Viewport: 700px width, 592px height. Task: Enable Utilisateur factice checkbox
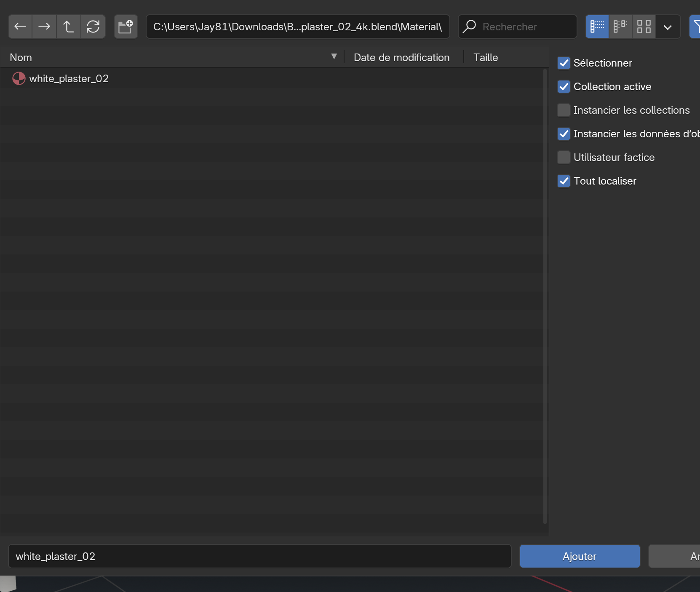click(564, 158)
